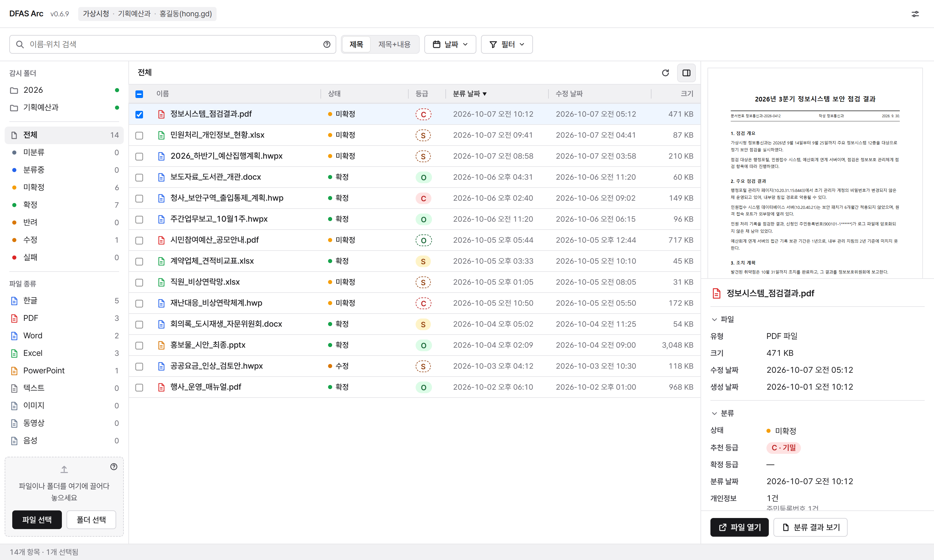Click the PDF icon of 행사_운영_매뉴얼.pdf
The height and width of the screenshot is (560, 934).
161,387
